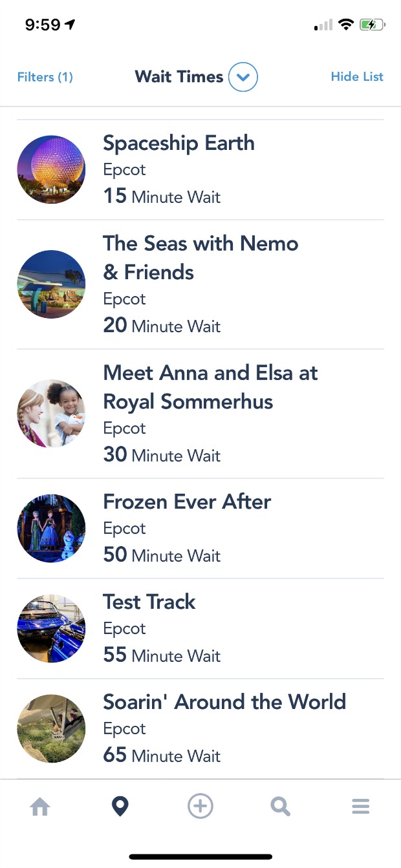401x868 pixels.
Task: Tap the location arrow beside the clock
Action: [x=70, y=25]
